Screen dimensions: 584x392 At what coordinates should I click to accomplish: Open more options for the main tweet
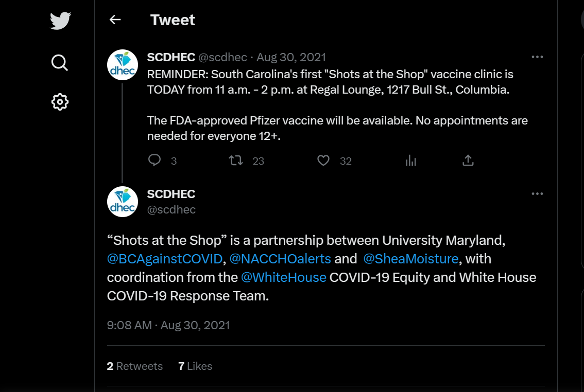coord(537,194)
